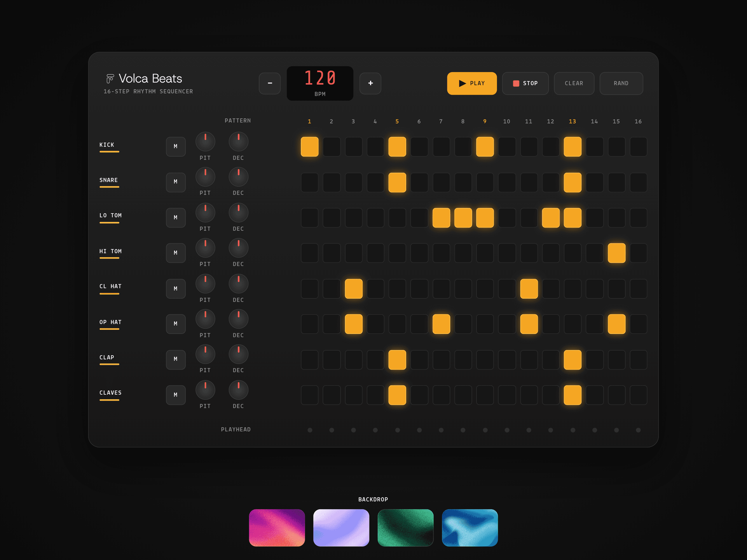The width and height of the screenshot is (747, 560).
Task: Toggle OP HAT step 7 off
Action: pyautogui.click(x=441, y=324)
